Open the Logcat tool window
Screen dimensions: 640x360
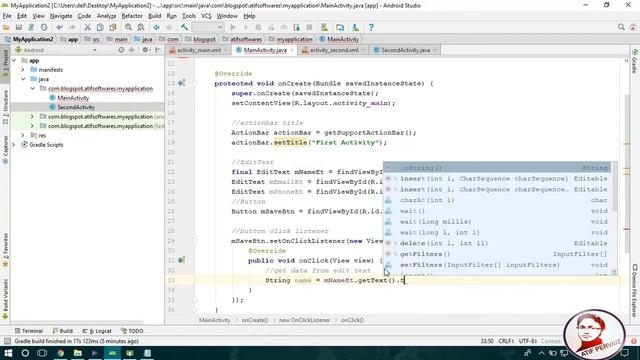(97, 331)
